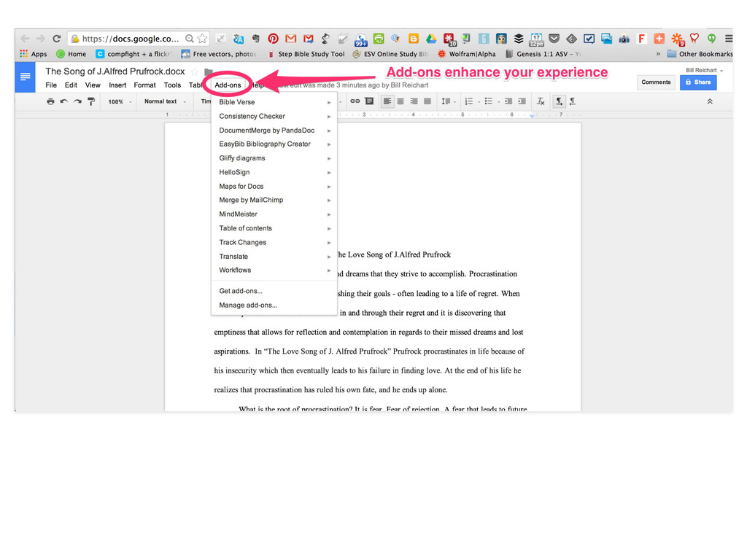Click the Bulleted list icon
747x560 pixels.
click(488, 101)
